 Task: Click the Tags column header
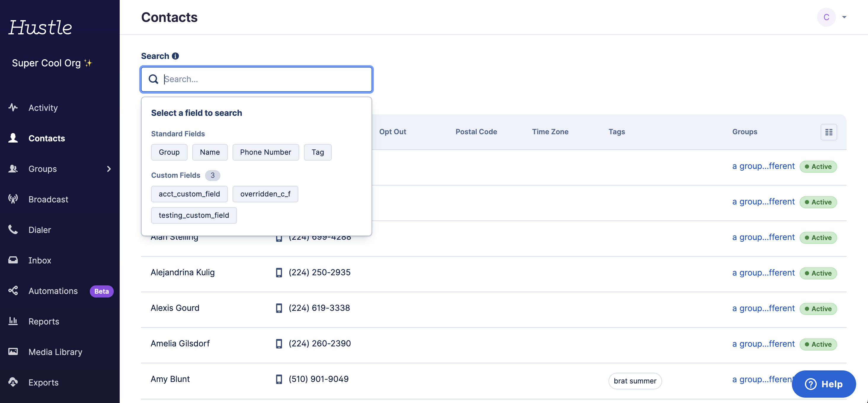click(x=616, y=132)
